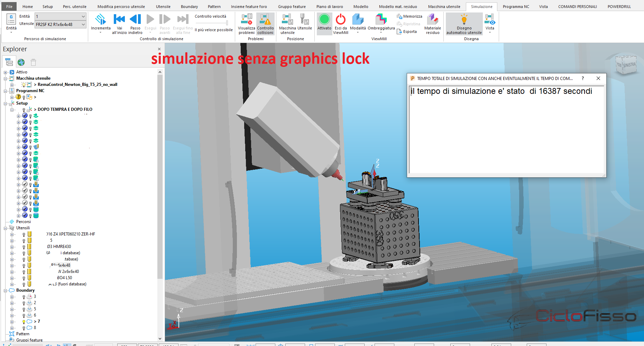This screenshot has width=644, height=346.
Task: Open the POWERDRILL tab
Action: coord(619,7)
